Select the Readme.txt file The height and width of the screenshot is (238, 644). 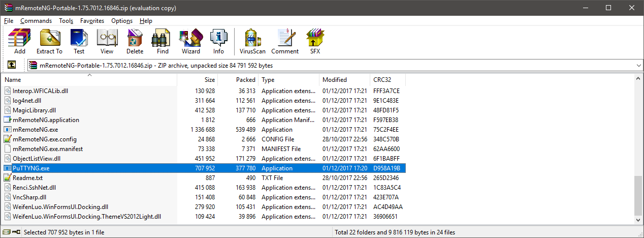click(27, 178)
